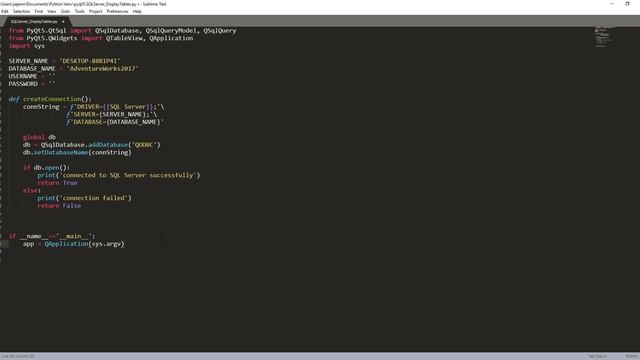The width and height of the screenshot is (640, 360).
Task: Click the 'return False' line
Action: click(59, 206)
